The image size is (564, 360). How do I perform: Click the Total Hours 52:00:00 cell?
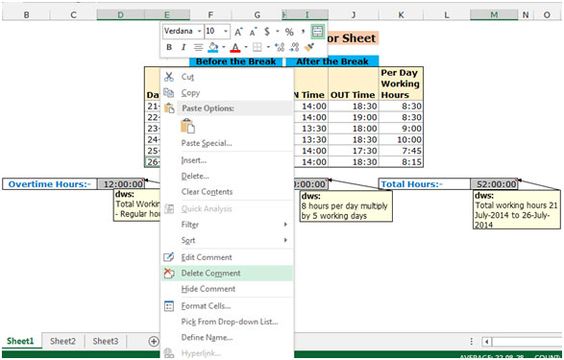point(494,184)
